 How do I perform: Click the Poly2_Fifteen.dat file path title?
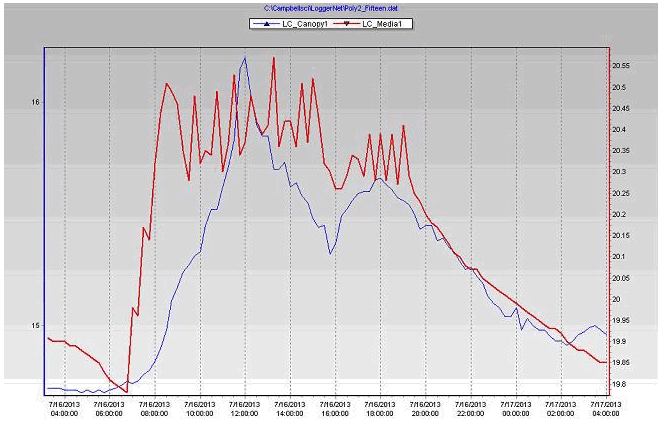pyautogui.click(x=331, y=8)
